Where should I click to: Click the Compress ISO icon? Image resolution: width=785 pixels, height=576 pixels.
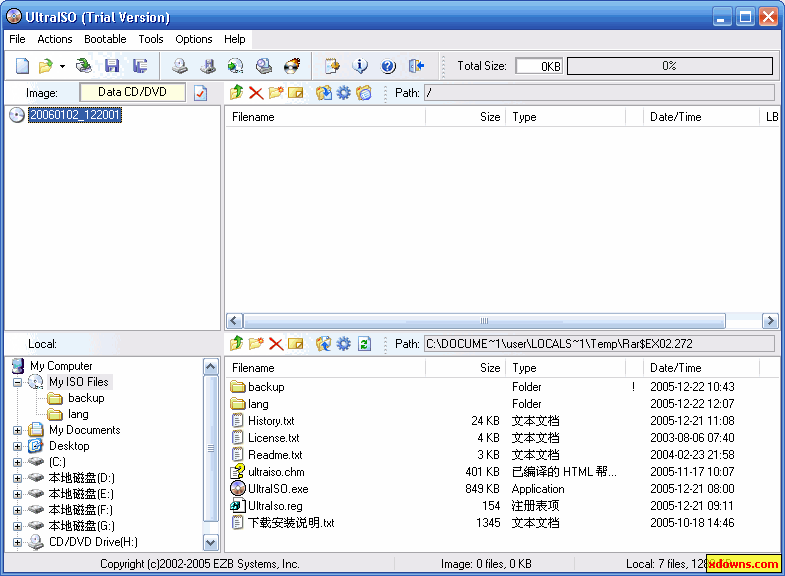[x=208, y=66]
